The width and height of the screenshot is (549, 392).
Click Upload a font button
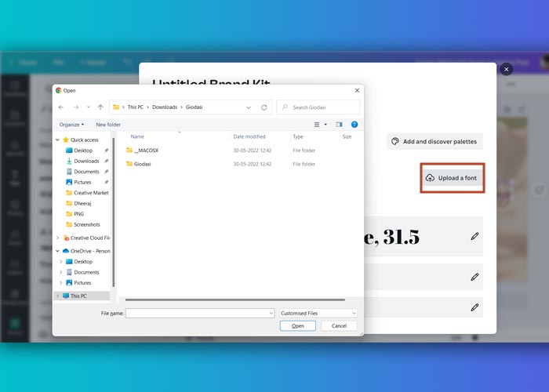coord(453,178)
